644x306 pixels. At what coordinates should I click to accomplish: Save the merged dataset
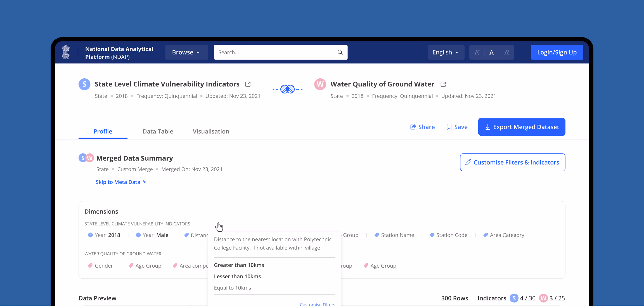click(457, 127)
